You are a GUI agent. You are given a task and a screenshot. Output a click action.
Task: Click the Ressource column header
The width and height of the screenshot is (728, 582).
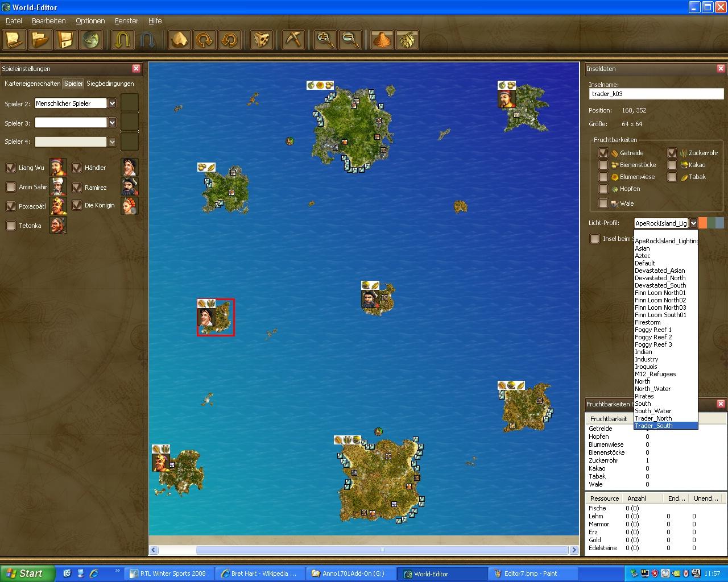tap(604, 498)
